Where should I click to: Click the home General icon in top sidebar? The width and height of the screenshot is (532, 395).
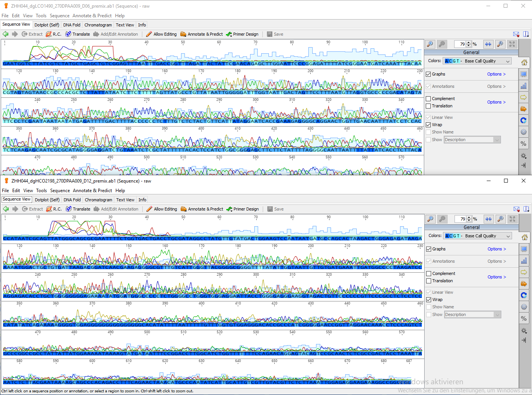point(524,62)
